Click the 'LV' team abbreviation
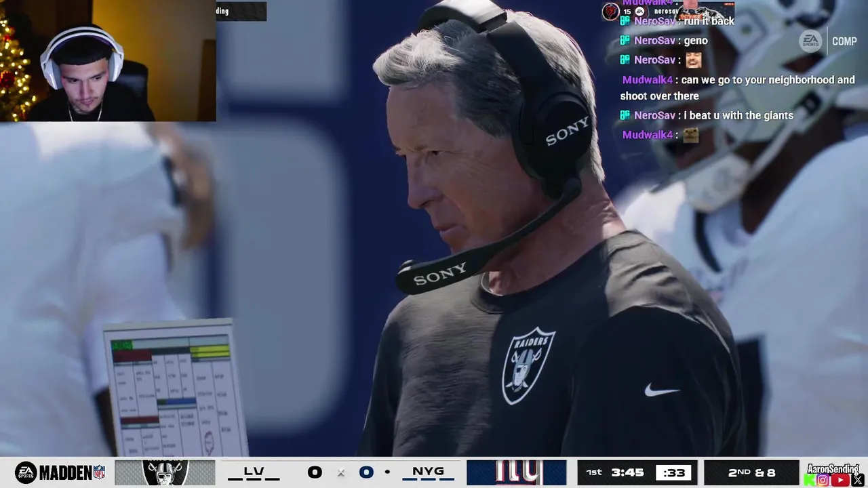Screen dimensions: 868x488 point(254,472)
